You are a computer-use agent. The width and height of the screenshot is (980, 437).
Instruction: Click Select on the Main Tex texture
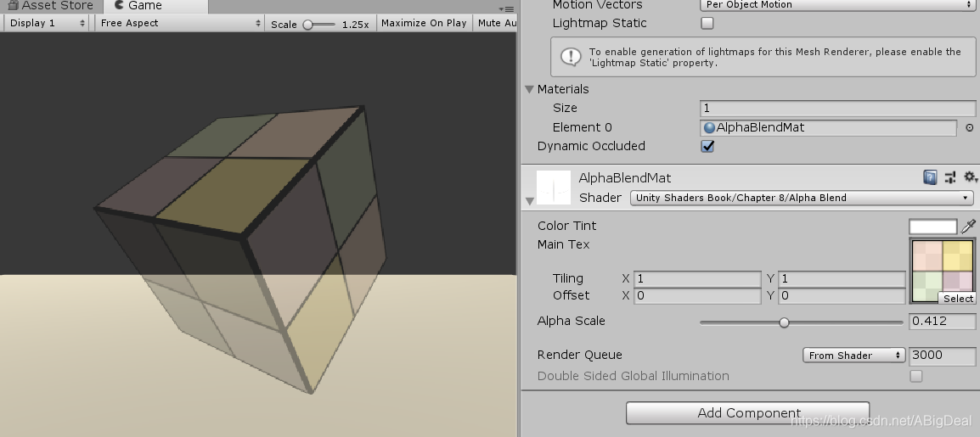click(x=958, y=299)
